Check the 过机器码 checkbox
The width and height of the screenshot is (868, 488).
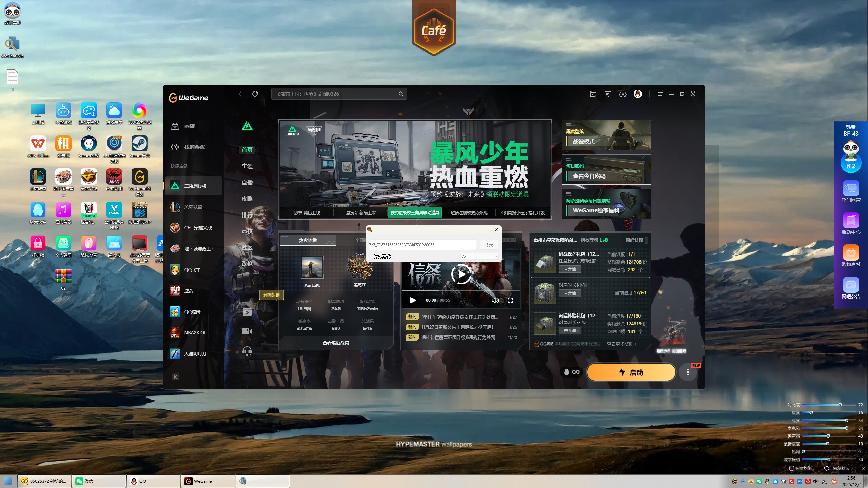pos(371,256)
